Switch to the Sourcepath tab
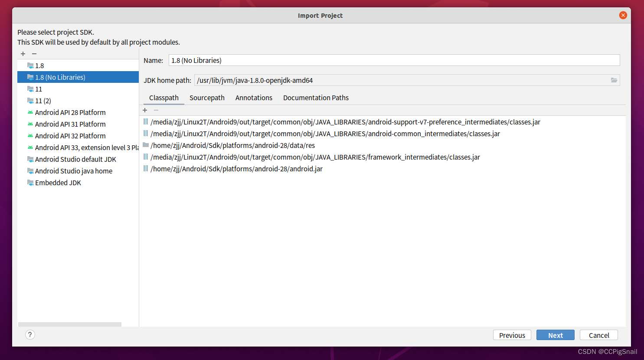This screenshot has height=360, width=644. tap(207, 98)
